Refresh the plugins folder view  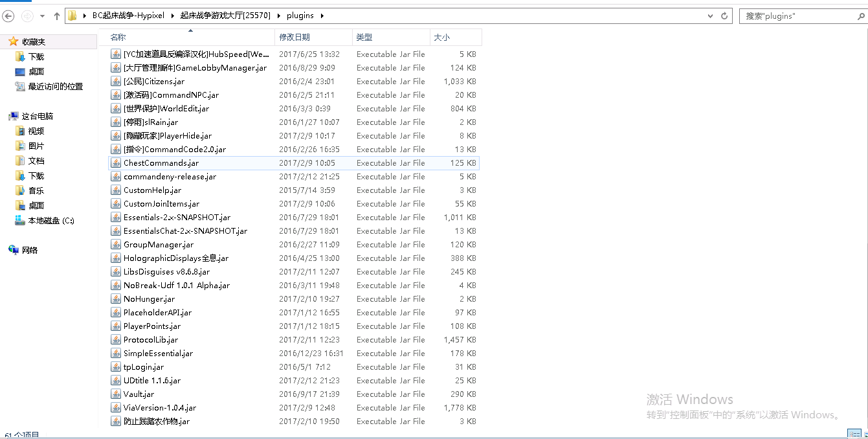[x=726, y=16]
